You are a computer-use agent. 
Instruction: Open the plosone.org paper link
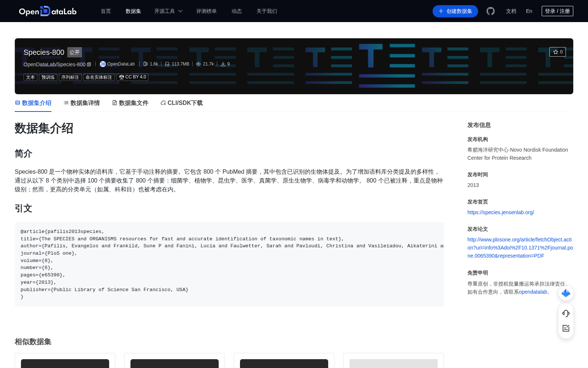pos(520,248)
